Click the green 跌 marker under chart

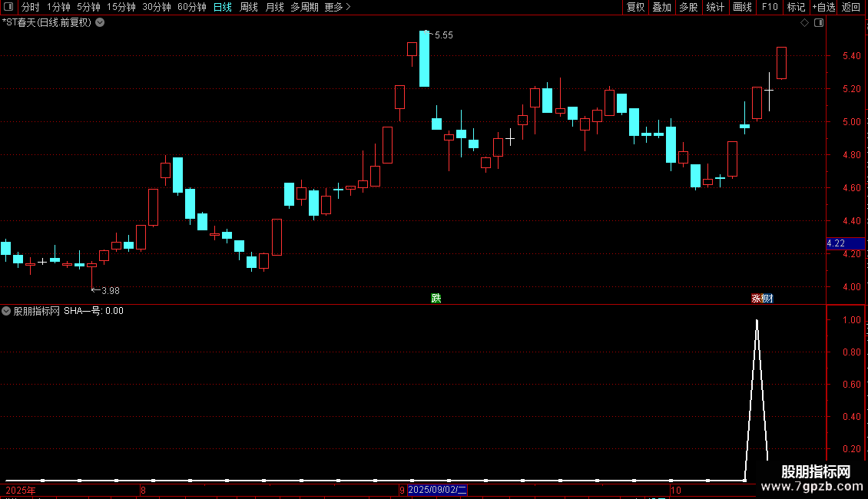pyautogui.click(x=436, y=298)
